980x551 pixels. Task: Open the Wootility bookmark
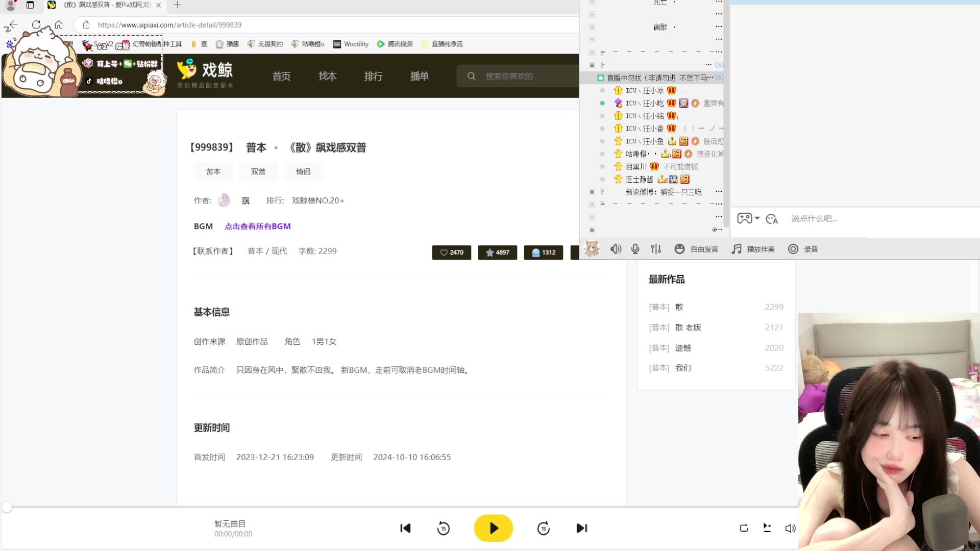point(351,44)
